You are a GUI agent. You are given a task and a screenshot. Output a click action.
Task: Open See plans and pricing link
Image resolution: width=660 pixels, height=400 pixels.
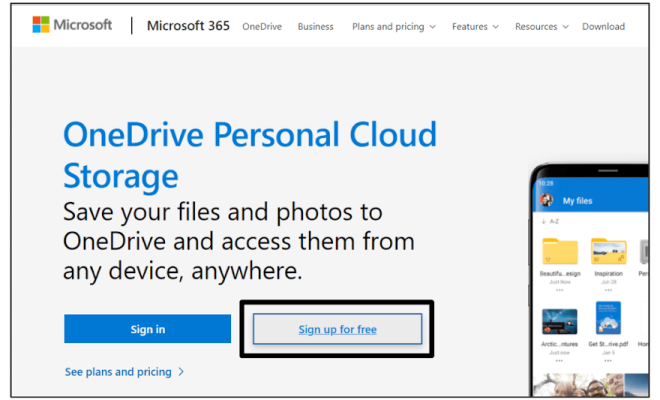click(124, 372)
